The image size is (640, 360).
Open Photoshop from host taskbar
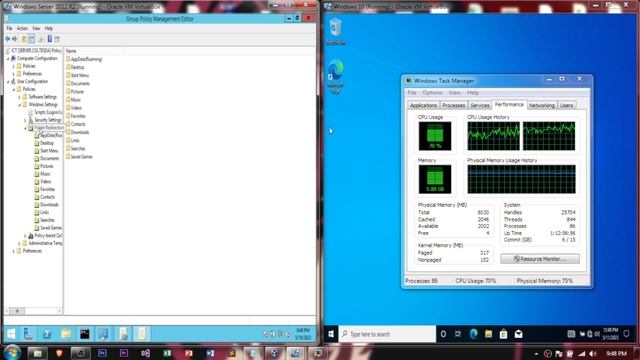coord(102,353)
